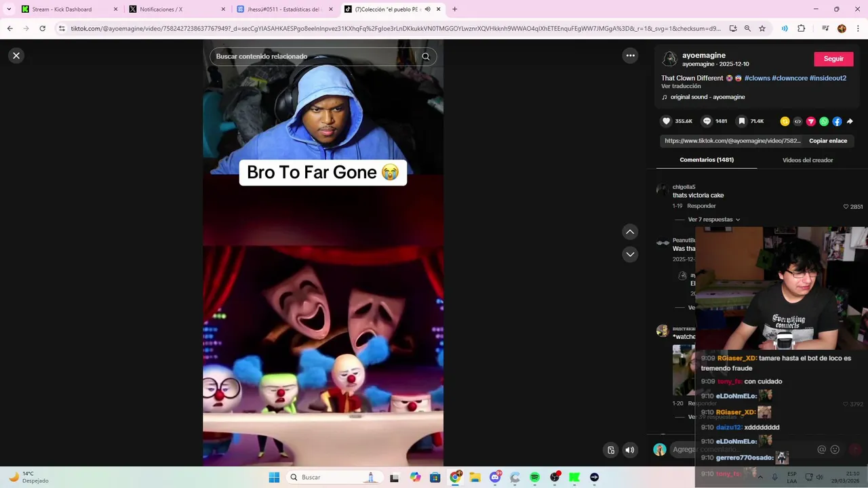Mute the TikTok tab using its speaker icon
The image size is (868, 488).
427,9
